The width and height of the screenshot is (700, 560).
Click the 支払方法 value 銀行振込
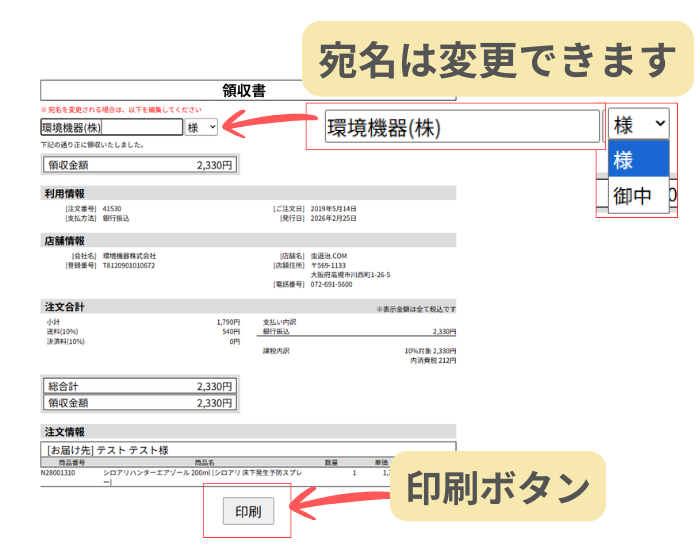116,218
